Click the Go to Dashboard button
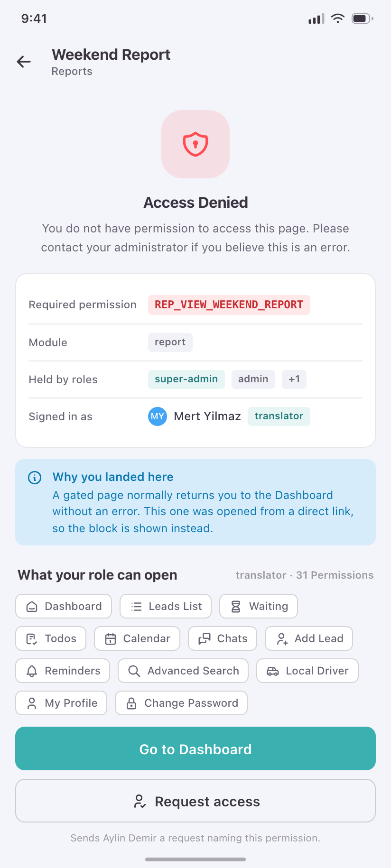This screenshot has height=868, width=391. 195,748
